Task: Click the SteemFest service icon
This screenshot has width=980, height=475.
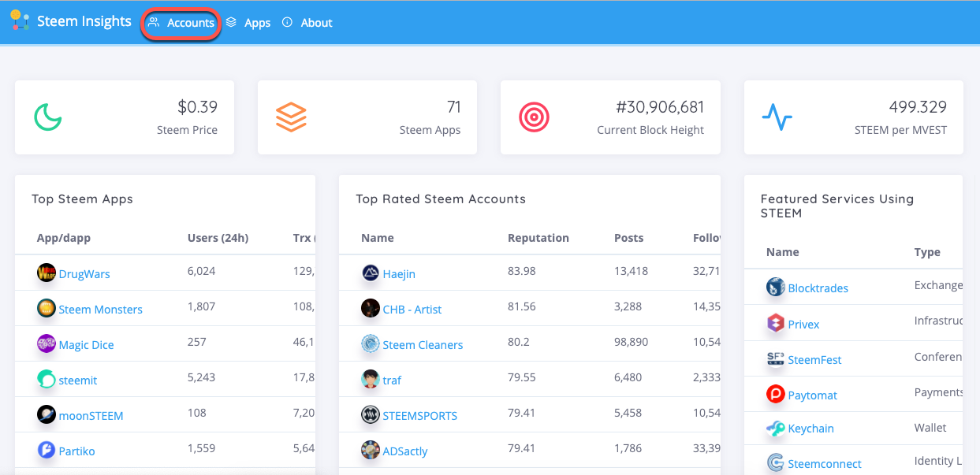Action: coord(776,359)
